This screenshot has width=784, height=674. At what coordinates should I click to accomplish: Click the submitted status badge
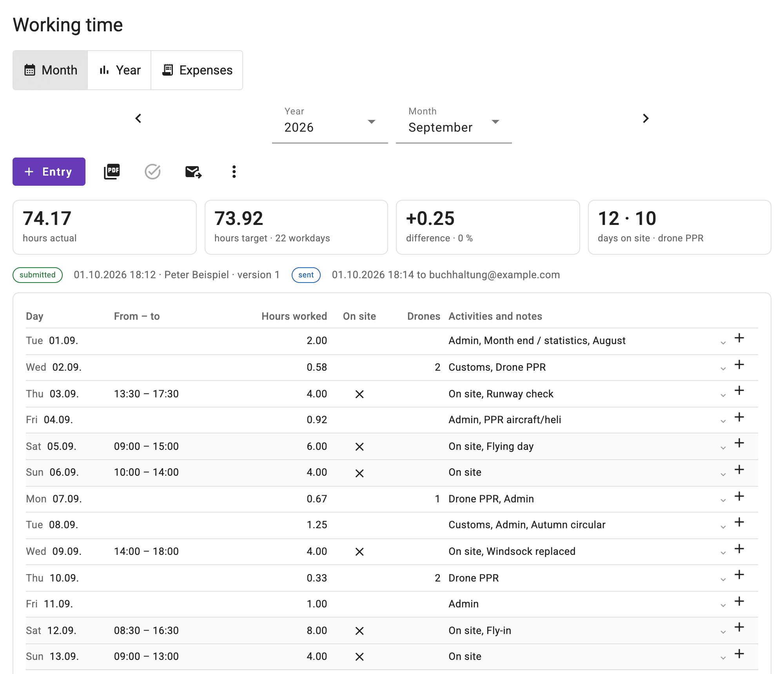pyautogui.click(x=38, y=275)
